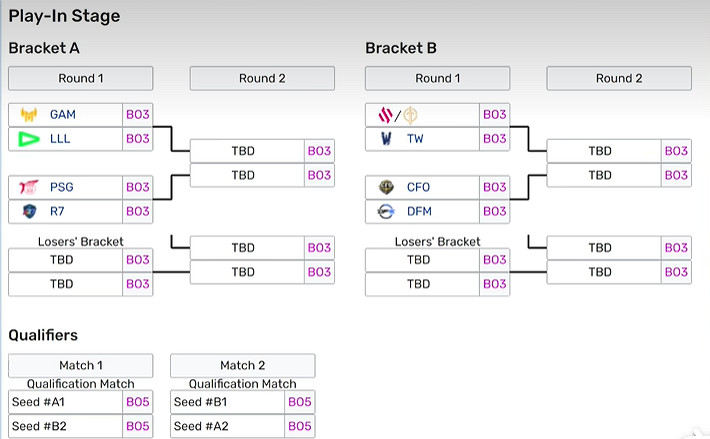Click the red striped team logo in Bracket B
The image size is (710, 439).
coord(385,115)
